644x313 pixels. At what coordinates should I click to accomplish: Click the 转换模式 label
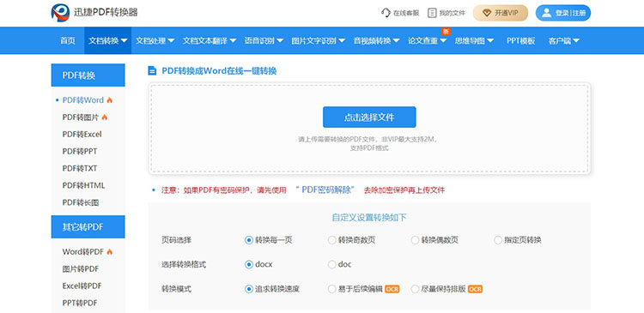177,289
